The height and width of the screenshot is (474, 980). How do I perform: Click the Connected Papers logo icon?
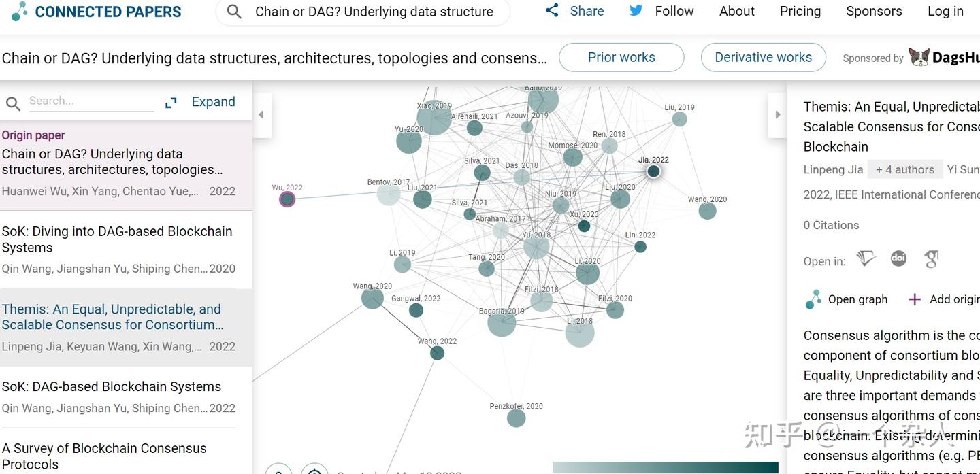(20, 11)
